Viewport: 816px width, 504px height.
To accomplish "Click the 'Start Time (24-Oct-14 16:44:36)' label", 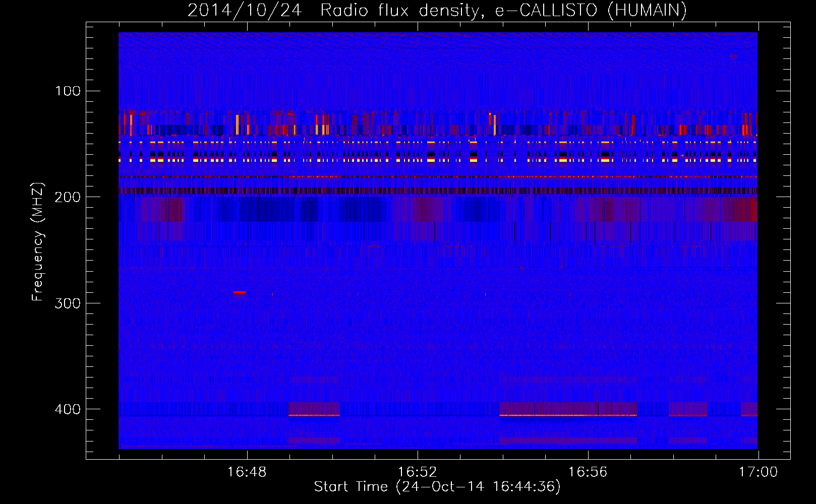I will point(437,487).
